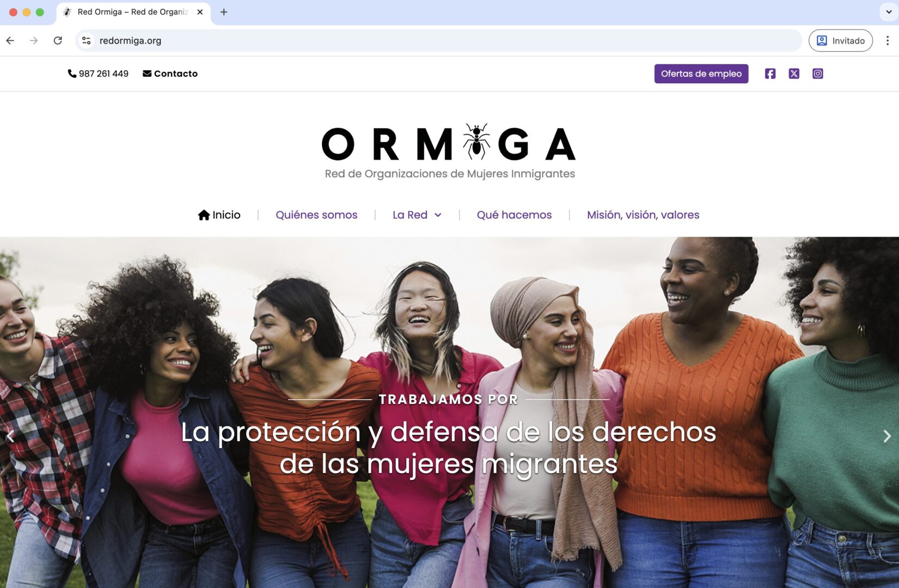This screenshot has height=588, width=899.
Task: Click the envelope icon next to Contacto
Action: click(x=147, y=73)
